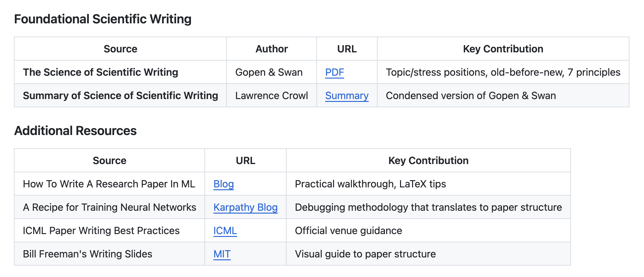
Task: Click "Visual guide to paper structure" text
Action: point(365,254)
